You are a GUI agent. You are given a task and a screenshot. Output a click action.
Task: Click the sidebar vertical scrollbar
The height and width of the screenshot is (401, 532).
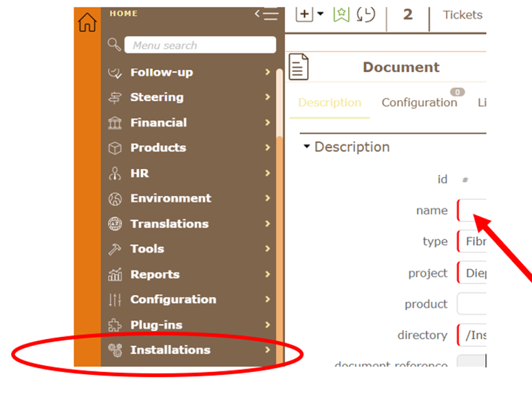(279, 206)
